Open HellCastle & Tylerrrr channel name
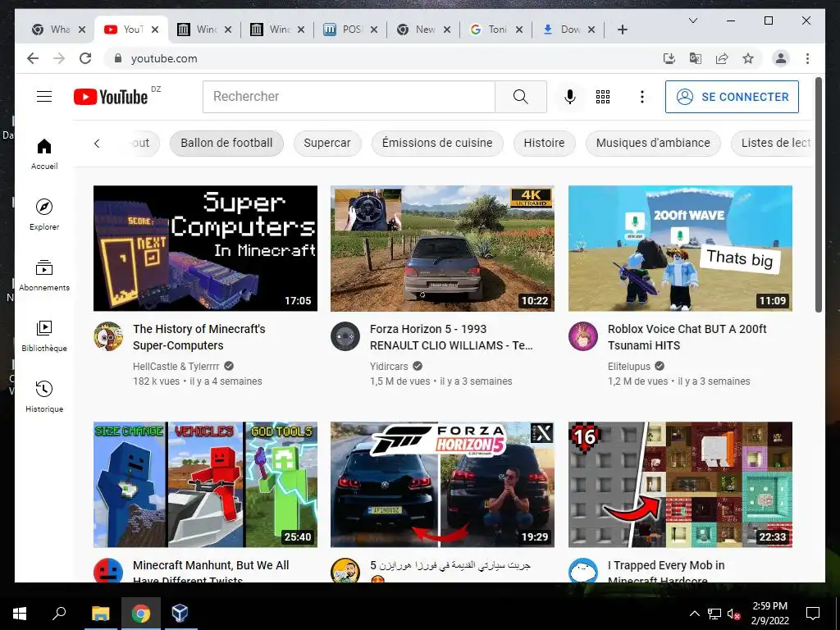The image size is (840, 630). (176, 367)
